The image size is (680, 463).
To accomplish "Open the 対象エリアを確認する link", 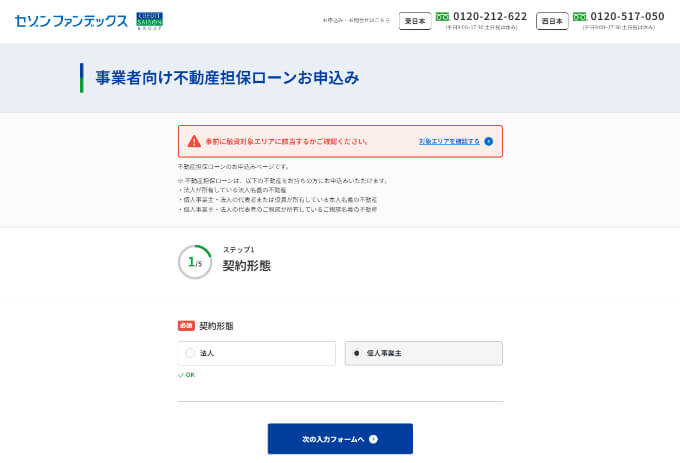I will coord(449,141).
